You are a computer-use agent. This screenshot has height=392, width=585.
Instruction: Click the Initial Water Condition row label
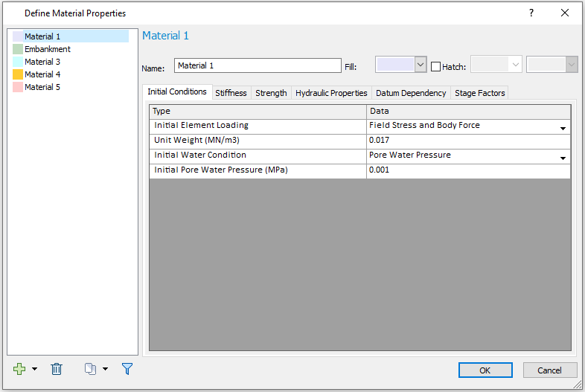point(200,155)
